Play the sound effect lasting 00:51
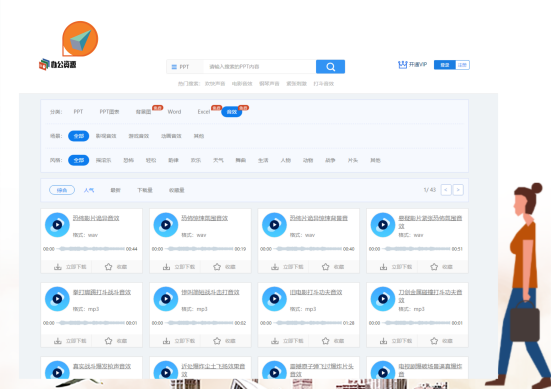 tap(383, 225)
